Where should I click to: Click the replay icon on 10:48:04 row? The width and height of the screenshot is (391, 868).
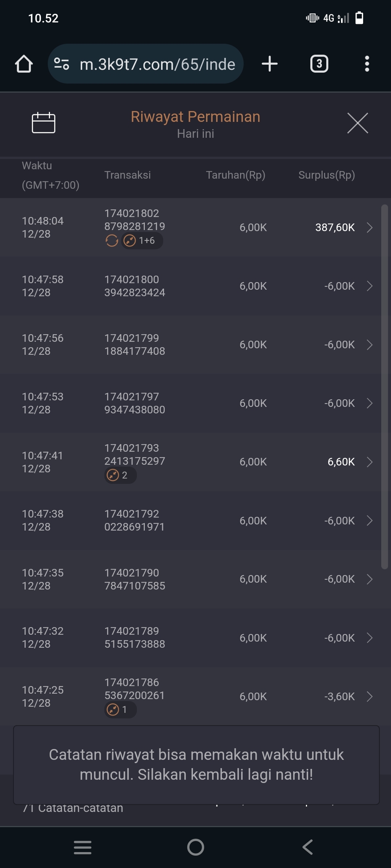[x=112, y=241]
